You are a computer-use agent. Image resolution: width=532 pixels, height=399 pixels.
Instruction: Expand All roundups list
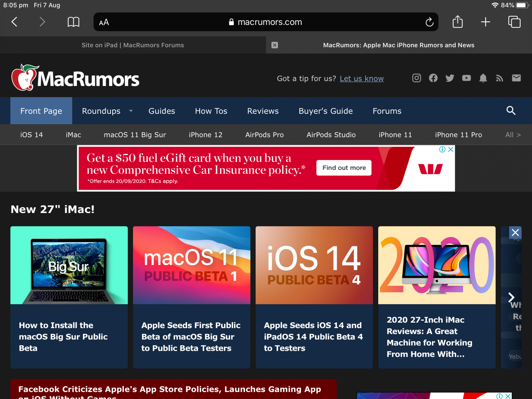[513, 135]
